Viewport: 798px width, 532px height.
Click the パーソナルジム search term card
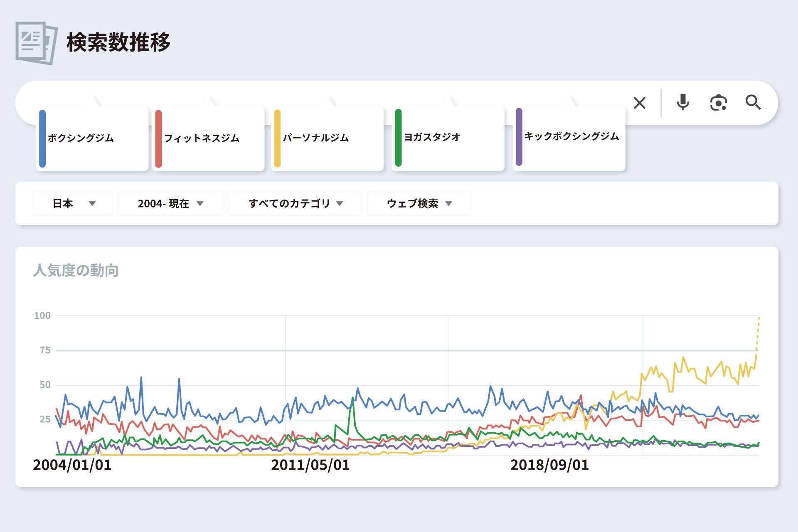coord(328,138)
